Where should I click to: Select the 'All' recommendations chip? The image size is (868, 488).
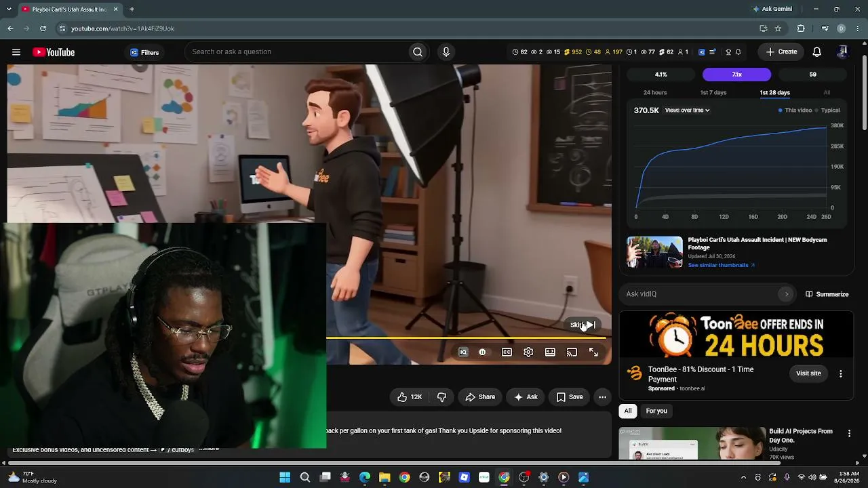pos(628,411)
